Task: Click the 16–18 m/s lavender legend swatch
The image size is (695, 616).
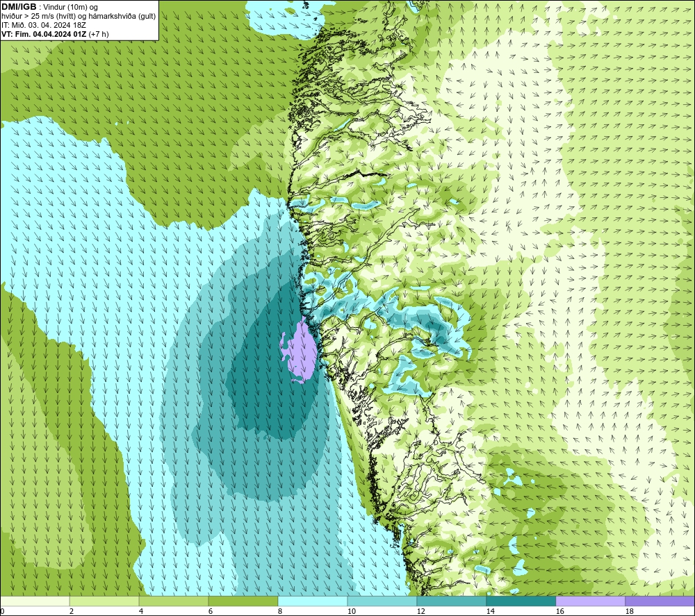Action: tap(590, 601)
